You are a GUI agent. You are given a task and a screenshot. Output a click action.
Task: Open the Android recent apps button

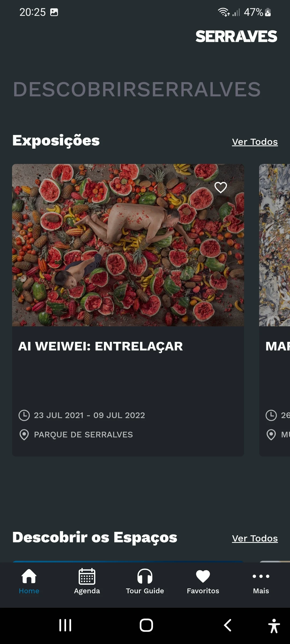tap(65, 625)
